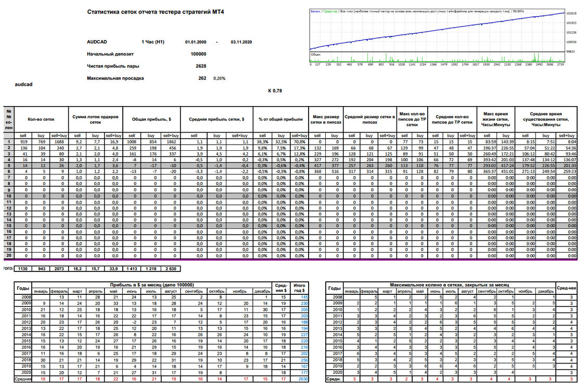Click the totals cell '33,9'
This screenshot has width=588, height=390.
coord(113,269)
